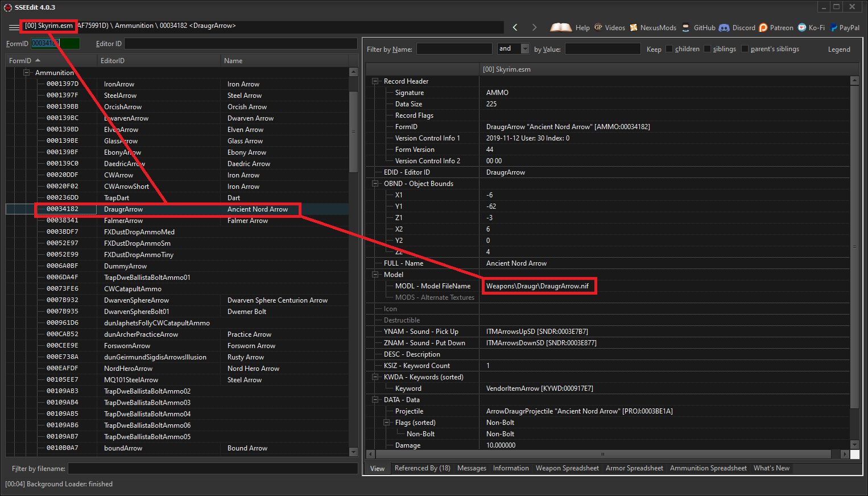This screenshot has width=868, height=496.
Task: Select the CWCatapultAmmo record row
Action: (x=177, y=289)
